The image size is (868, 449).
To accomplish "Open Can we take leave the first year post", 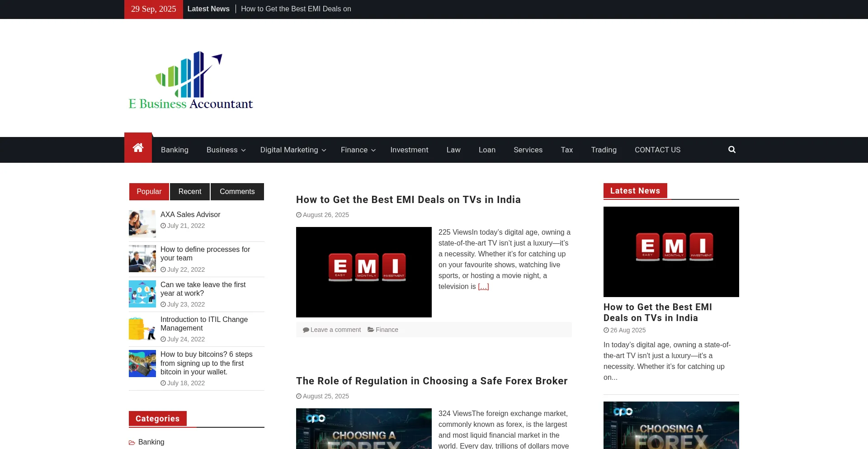I will click(203, 289).
